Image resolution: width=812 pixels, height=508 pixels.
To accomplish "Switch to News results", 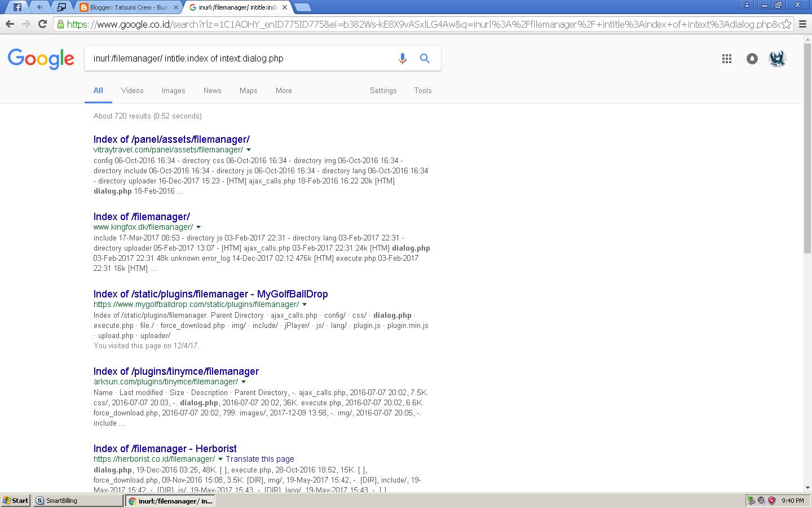I will click(x=213, y=90).
